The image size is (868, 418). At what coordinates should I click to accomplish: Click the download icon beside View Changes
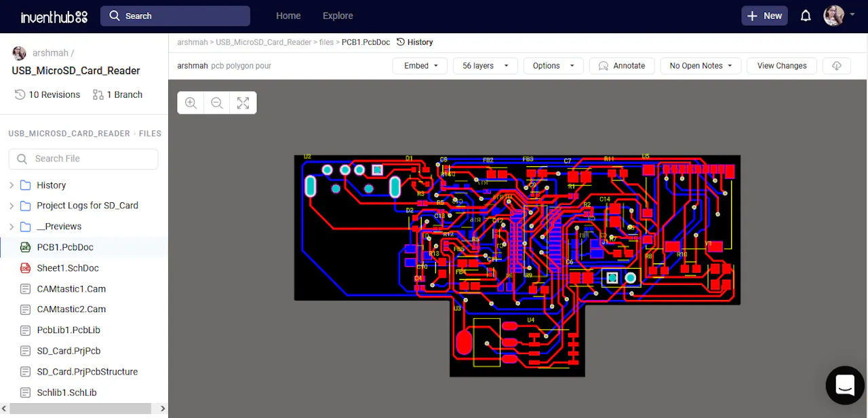[x=836, y=66]
